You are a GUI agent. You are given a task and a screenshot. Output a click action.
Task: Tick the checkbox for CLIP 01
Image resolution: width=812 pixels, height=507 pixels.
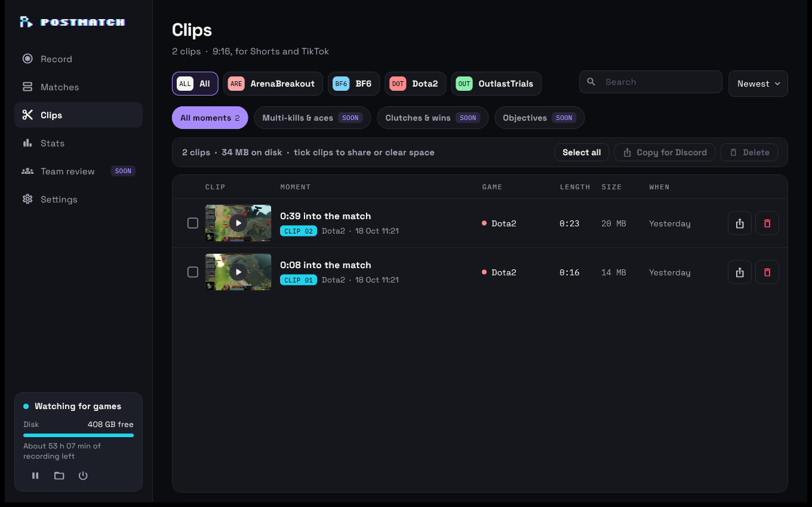click(193, 272)
